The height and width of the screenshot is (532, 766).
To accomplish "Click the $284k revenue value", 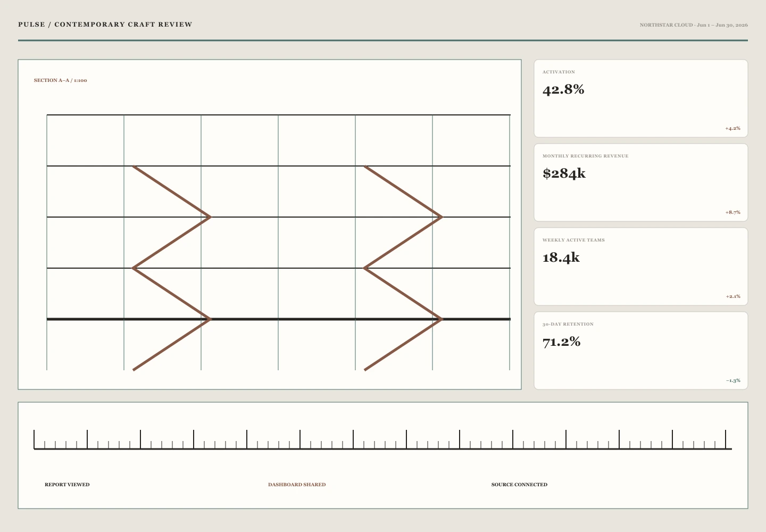I will tap(564, 173).
